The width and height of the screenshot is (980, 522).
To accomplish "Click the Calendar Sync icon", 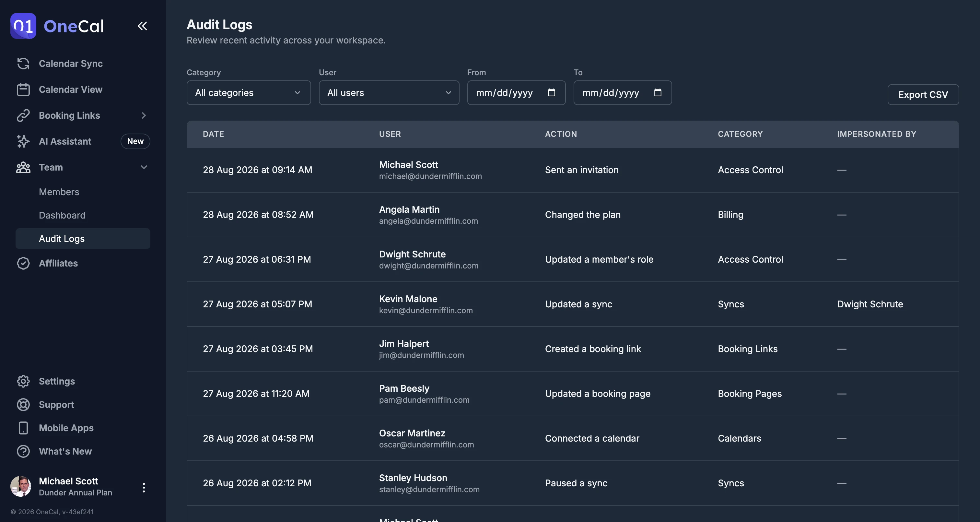I will click(23, 64).
